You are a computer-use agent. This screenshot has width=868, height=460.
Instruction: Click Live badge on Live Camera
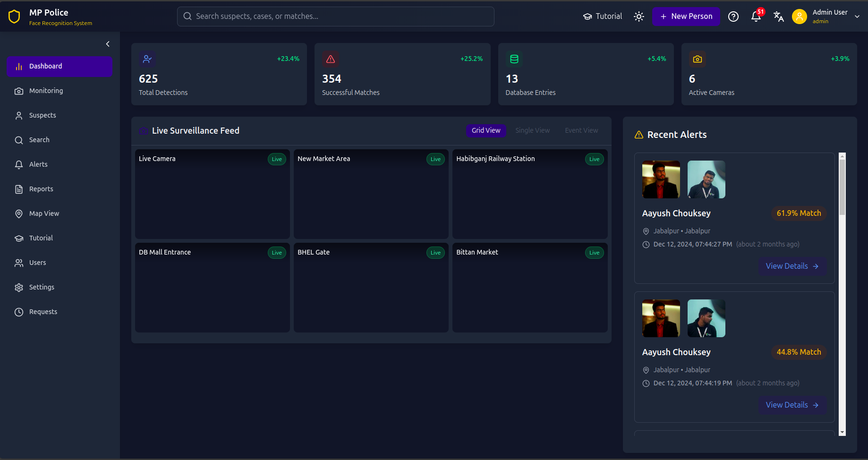point(277,159)
